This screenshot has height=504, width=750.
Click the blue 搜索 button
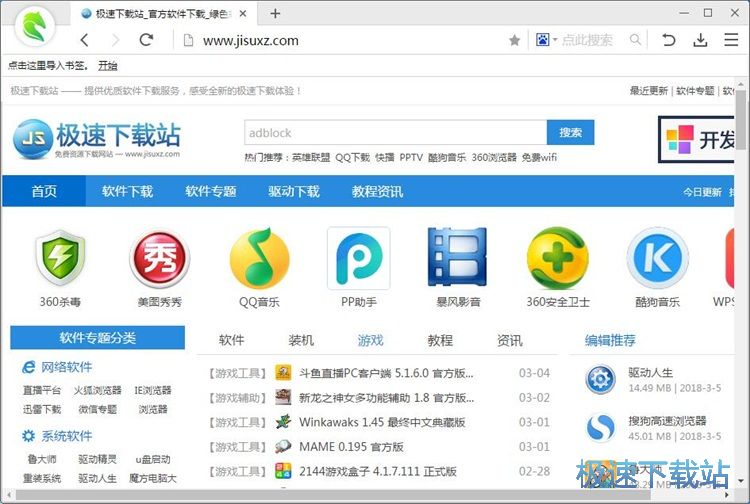point(571,132)
